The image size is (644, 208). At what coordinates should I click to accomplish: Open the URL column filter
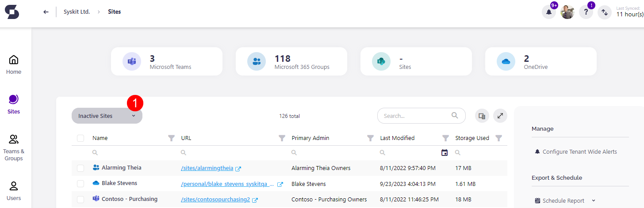[282, 138]
